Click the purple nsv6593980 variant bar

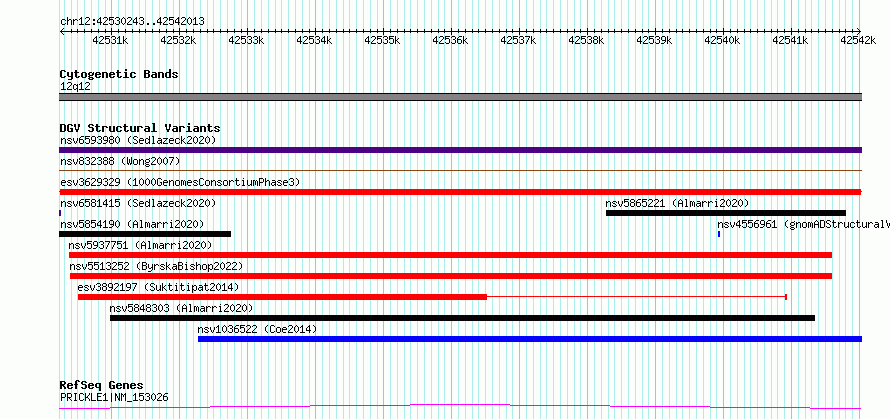tap(460, 150)
